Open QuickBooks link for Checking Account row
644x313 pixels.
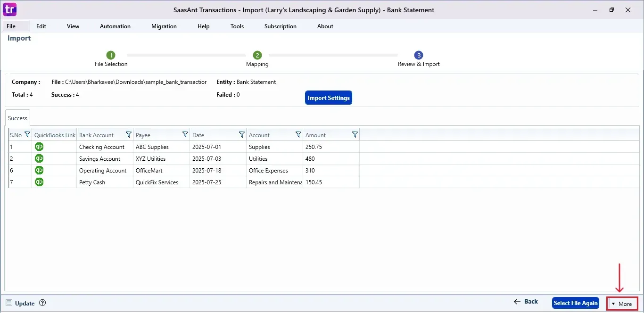tap(40, 147)
